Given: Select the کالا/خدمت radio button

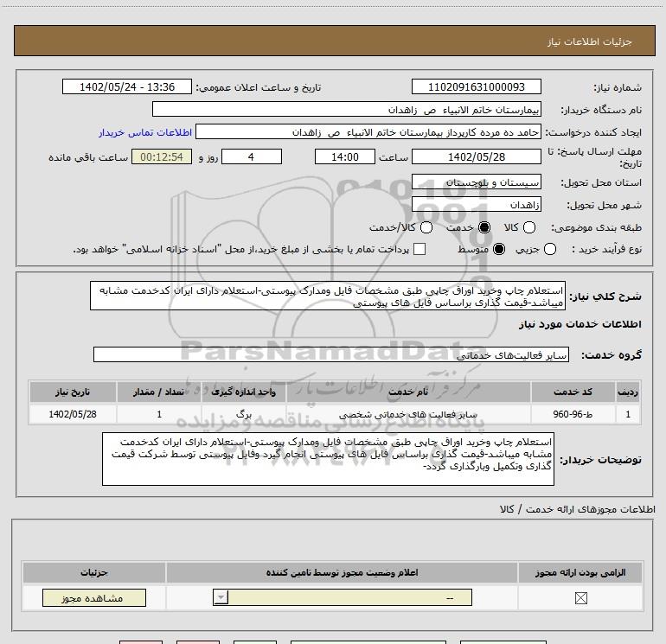Looking at the screenshot, I should coord(426,227).
